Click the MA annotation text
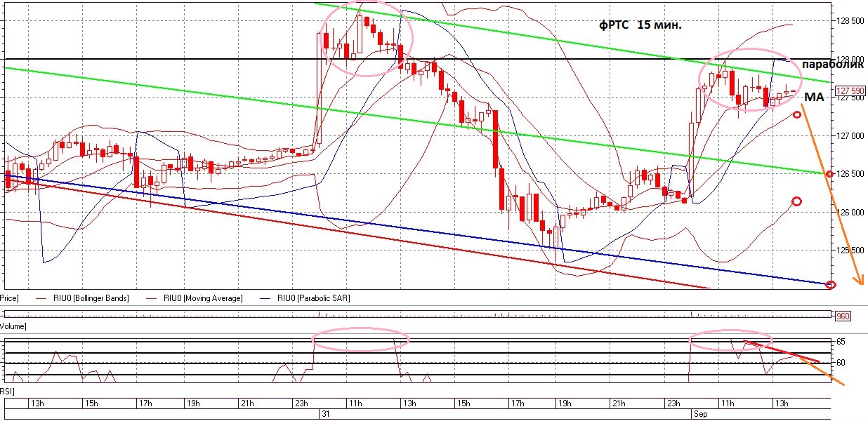This screenshot has width=868, height=421. point(813,95)
